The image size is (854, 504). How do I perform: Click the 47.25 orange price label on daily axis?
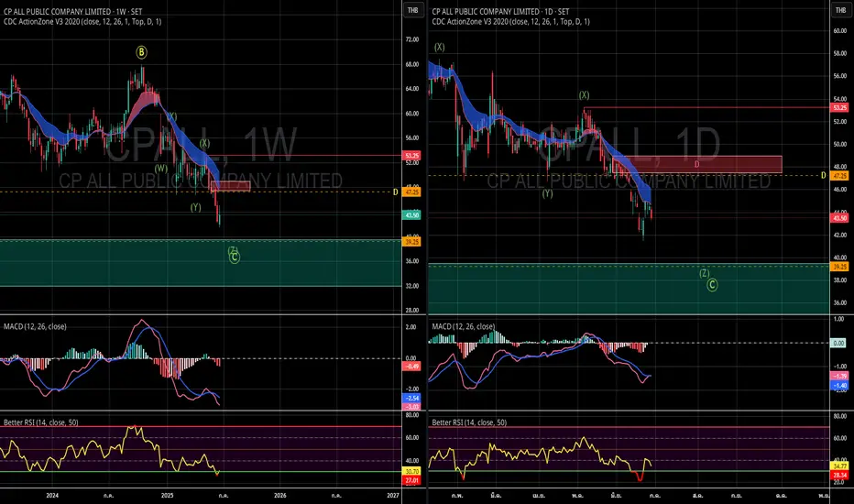point(840,175)
